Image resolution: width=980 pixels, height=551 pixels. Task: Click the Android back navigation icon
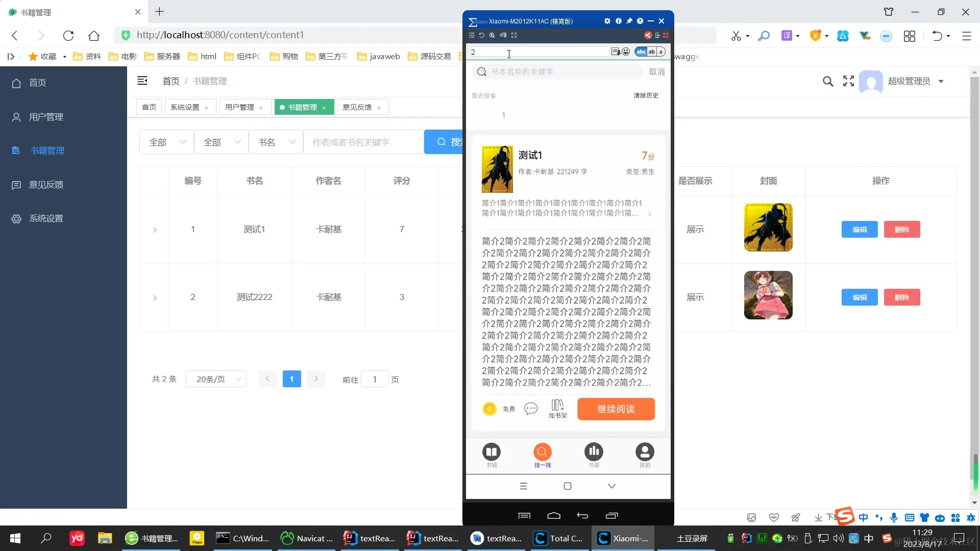click(582, 516)
